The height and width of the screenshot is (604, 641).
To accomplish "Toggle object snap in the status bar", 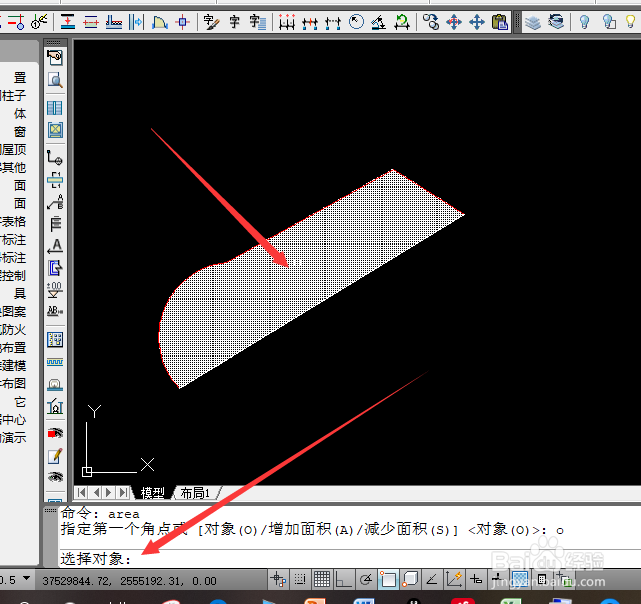I will [x=388, y=579].
